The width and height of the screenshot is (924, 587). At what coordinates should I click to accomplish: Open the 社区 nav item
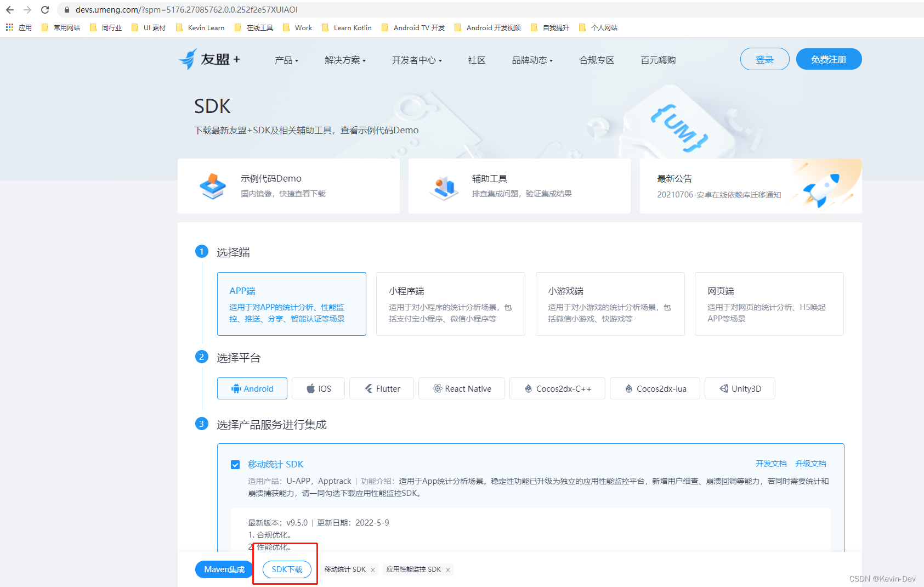477,60
